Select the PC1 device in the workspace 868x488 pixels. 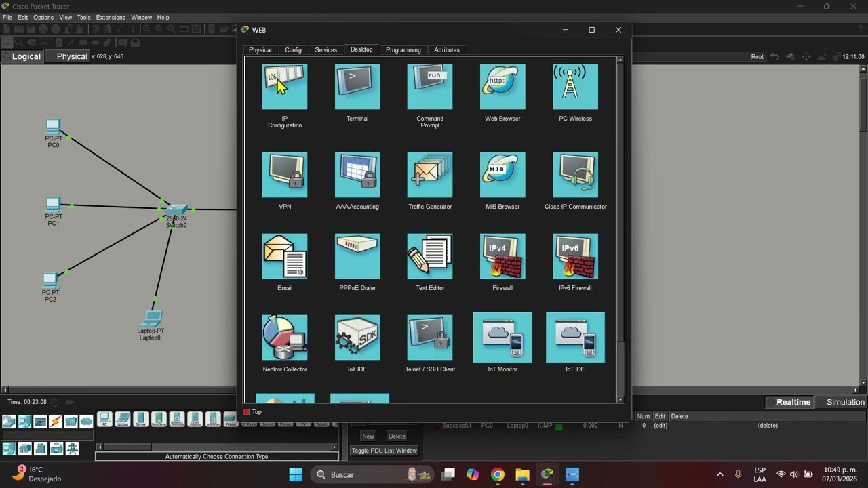click(54, 205)
